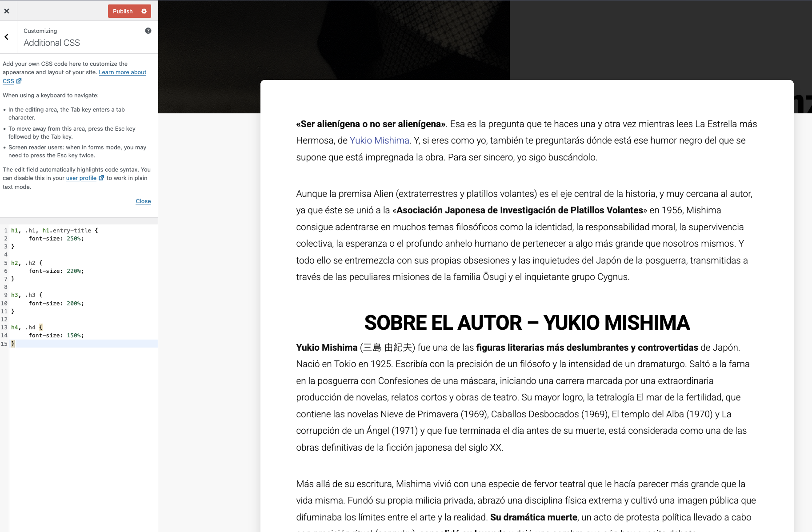Click external link icon beside user profile
The width and height of the screenshot is (812, 532).
coord(101,178)
